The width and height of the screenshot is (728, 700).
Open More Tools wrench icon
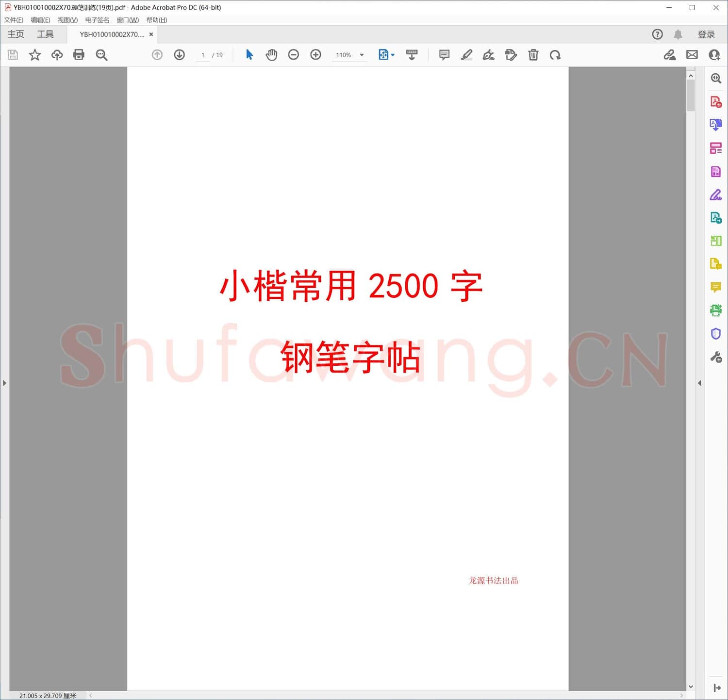716,358
